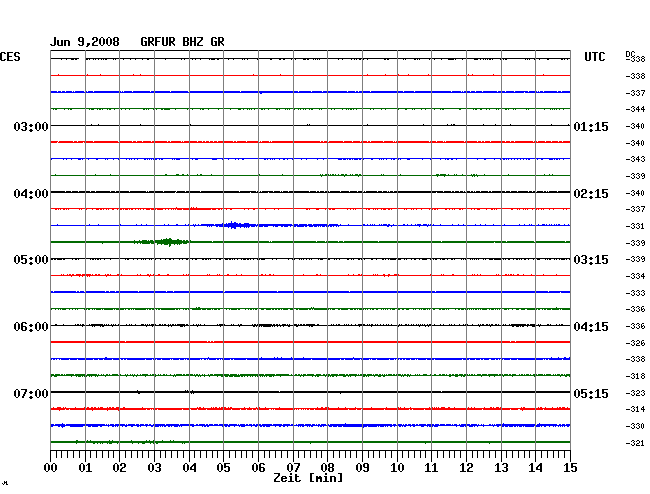Select the "03:15" UTC time label

[x=591, y=260]
